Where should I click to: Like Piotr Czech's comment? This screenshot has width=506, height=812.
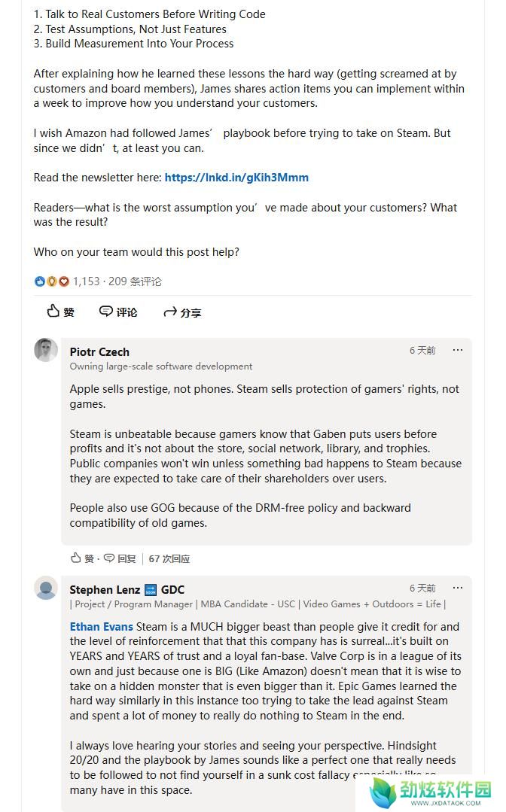(x=82, y=558)
